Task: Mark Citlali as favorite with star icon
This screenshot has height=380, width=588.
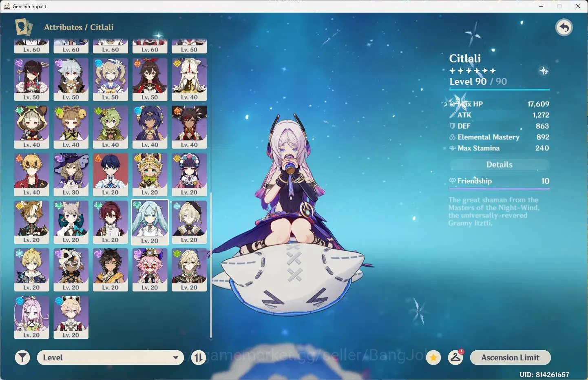Action: click(433, 358)
